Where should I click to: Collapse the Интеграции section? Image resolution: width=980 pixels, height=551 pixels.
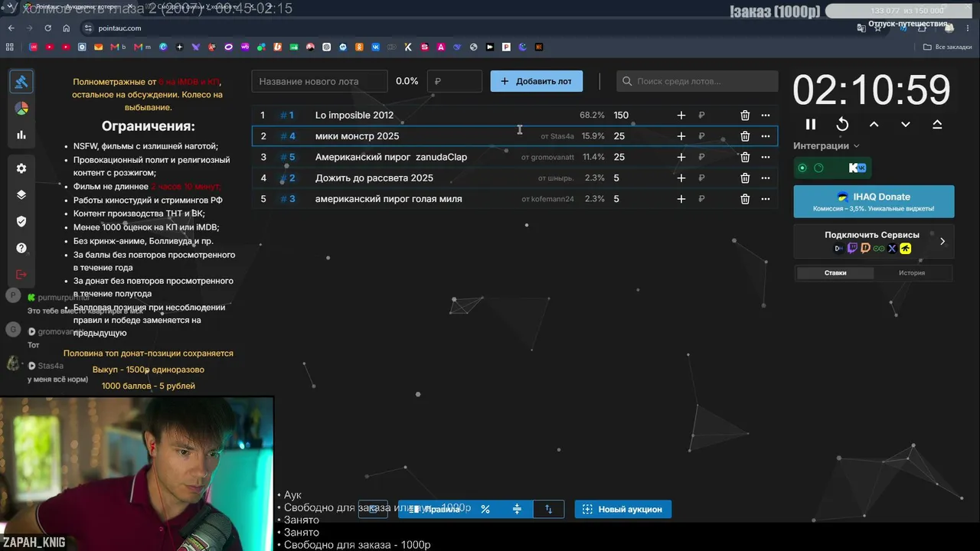[x=826, y=146]
